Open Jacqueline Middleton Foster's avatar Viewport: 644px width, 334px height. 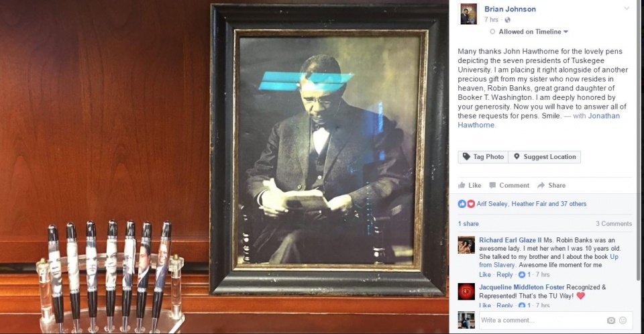point(466,292)
